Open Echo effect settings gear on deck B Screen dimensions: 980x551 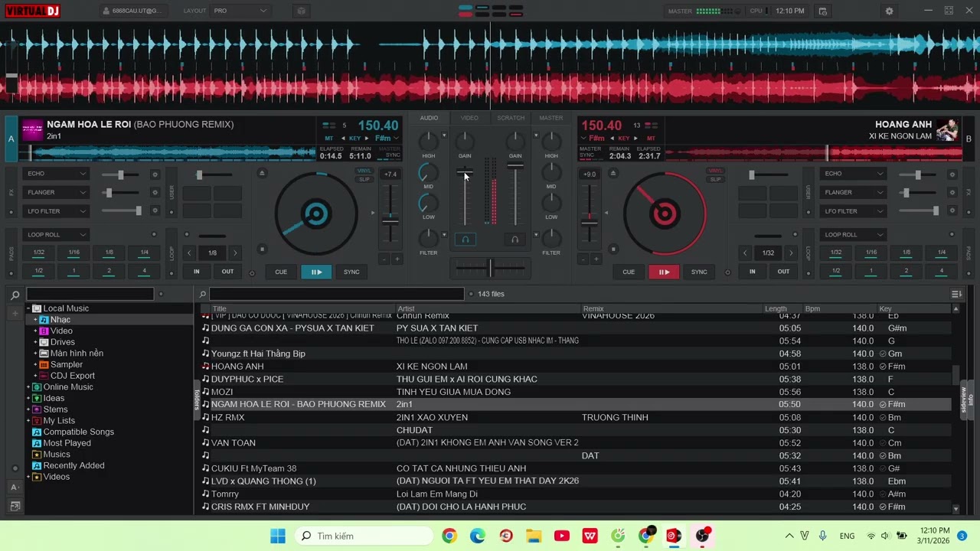click(952, 174)
